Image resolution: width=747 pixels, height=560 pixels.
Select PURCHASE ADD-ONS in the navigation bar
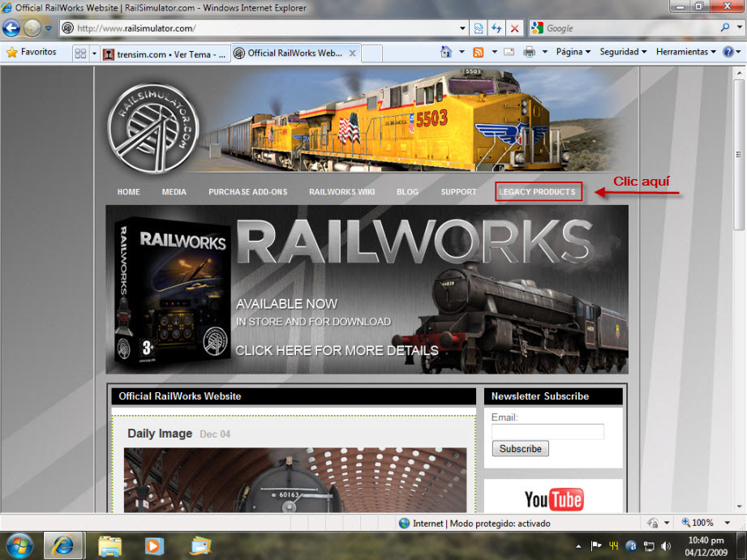coord(247,192)
